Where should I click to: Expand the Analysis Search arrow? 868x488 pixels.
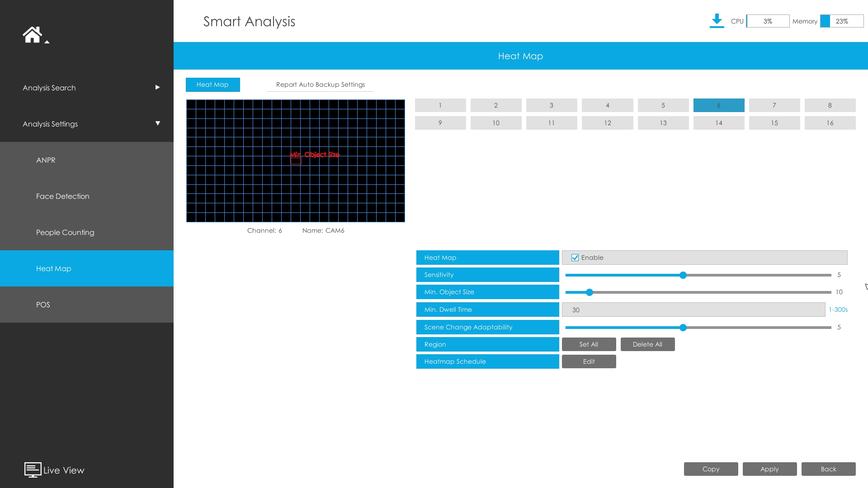click(x=157, y=87)
